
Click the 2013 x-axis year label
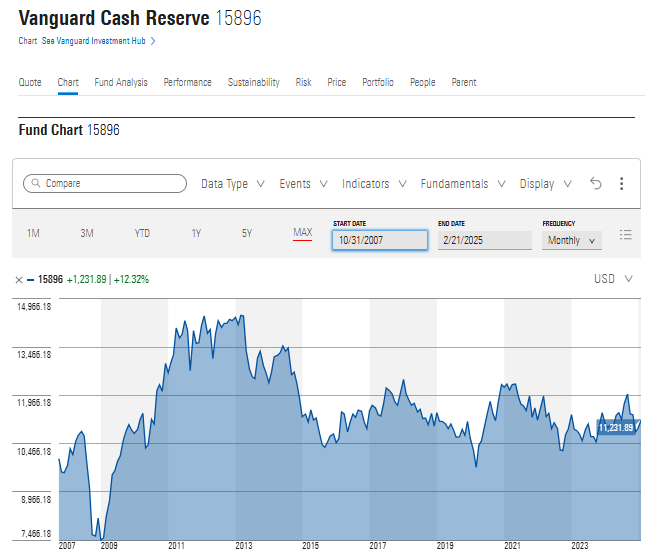[x=244, y=546]
